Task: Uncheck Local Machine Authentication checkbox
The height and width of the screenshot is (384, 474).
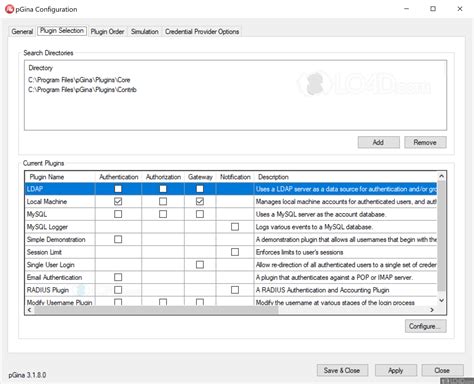Action: [118, 201]
